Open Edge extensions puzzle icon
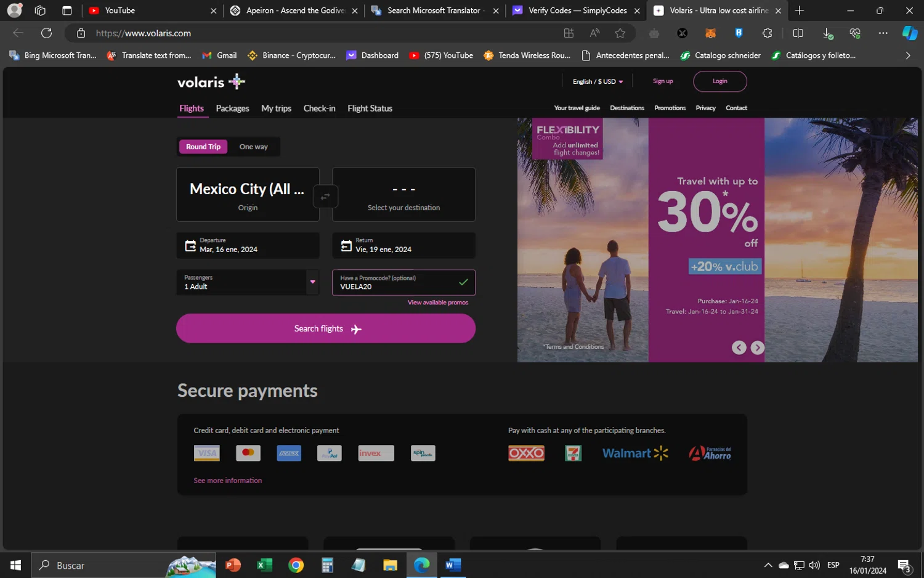The height and width of the screenshot is (578, 924). point(767,33)
